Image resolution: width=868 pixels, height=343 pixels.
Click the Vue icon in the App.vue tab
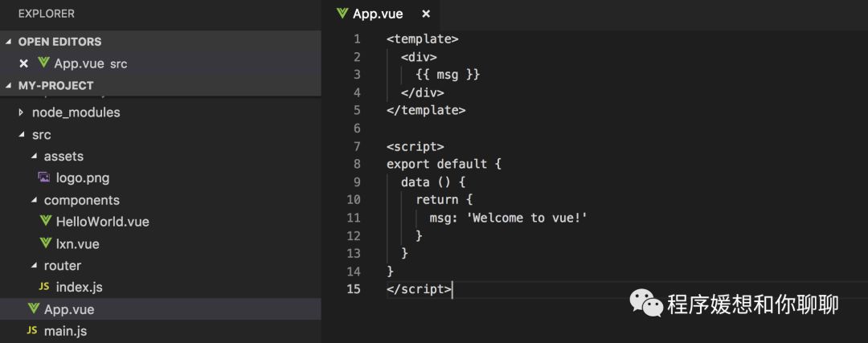click(342, 14)
